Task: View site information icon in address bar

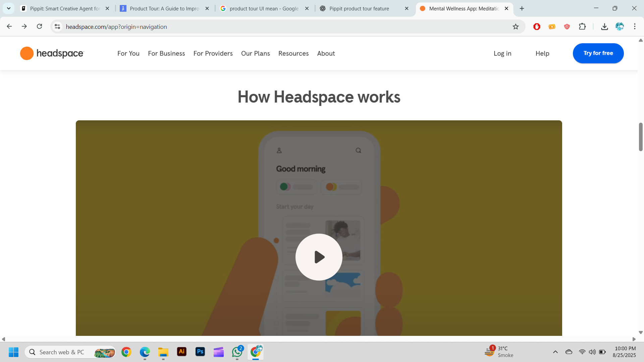Action: point(57,26)
